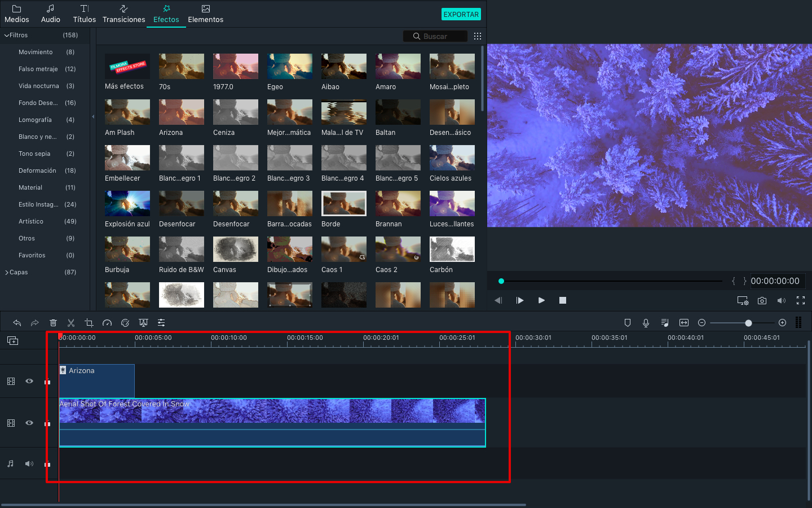Adjust the timeline zoom slider

(x=748, y=323)
